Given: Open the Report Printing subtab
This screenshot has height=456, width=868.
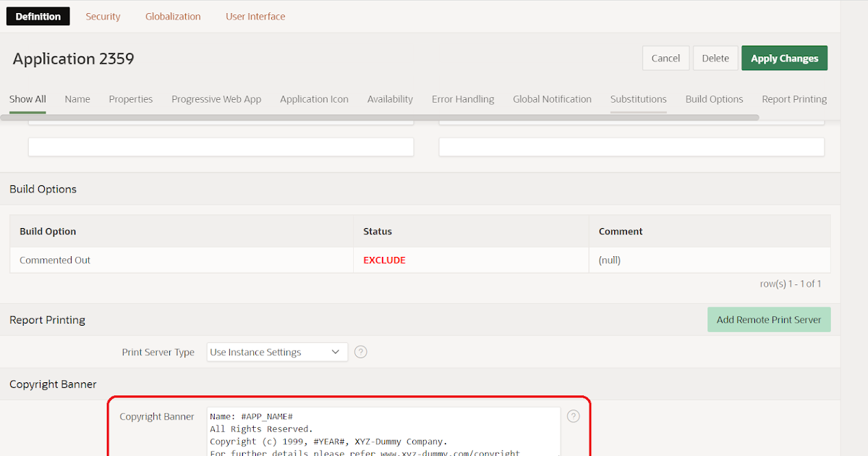Looking at the screenshot, I should [794, 99].
